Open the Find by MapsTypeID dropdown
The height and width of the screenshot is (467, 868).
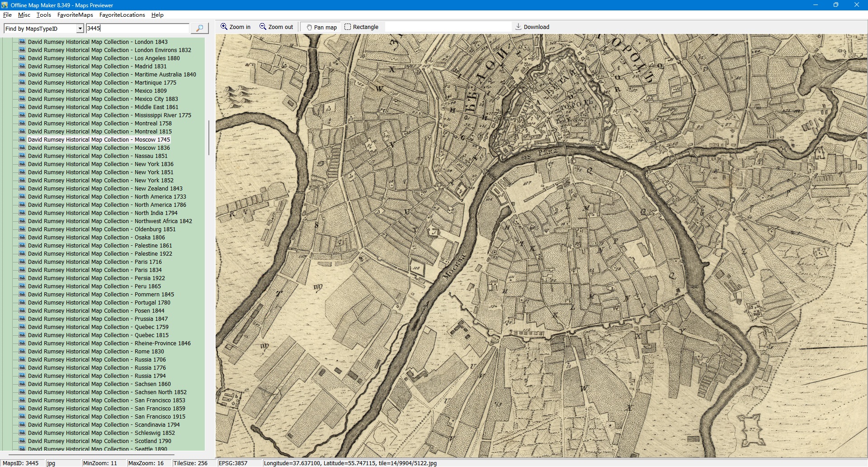pyautogui.click(x=80, y=29)
